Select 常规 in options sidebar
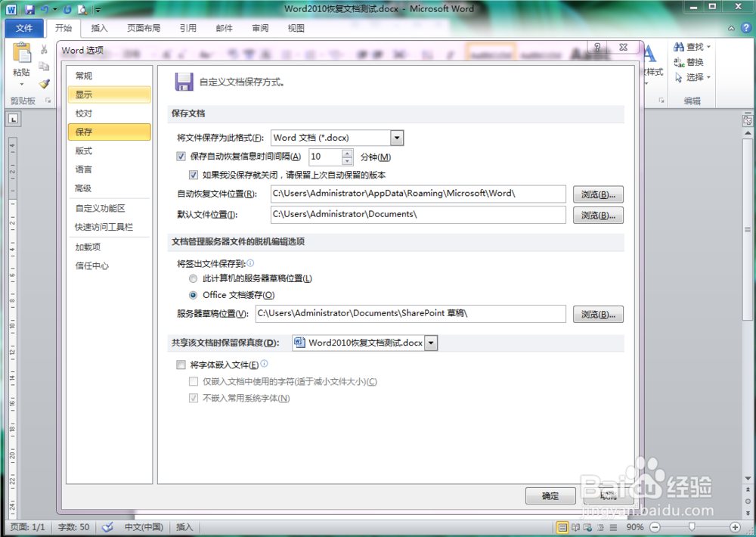756x537 pixels. coord(110,76)
